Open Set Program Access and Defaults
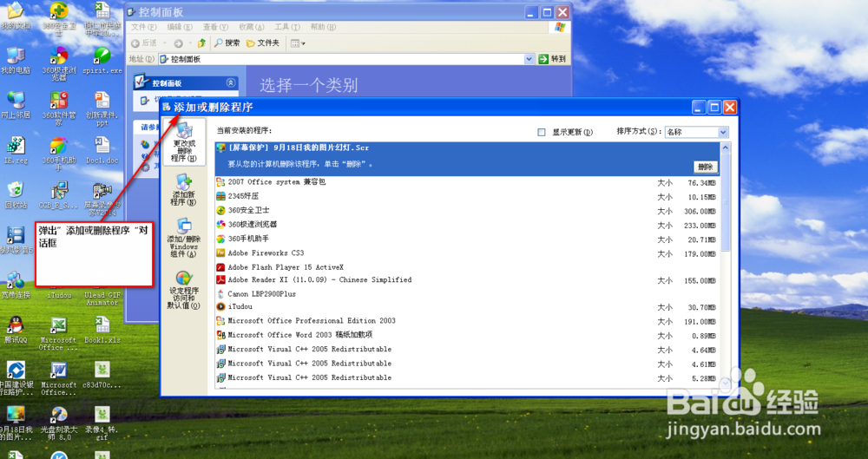 pos(184,290)
